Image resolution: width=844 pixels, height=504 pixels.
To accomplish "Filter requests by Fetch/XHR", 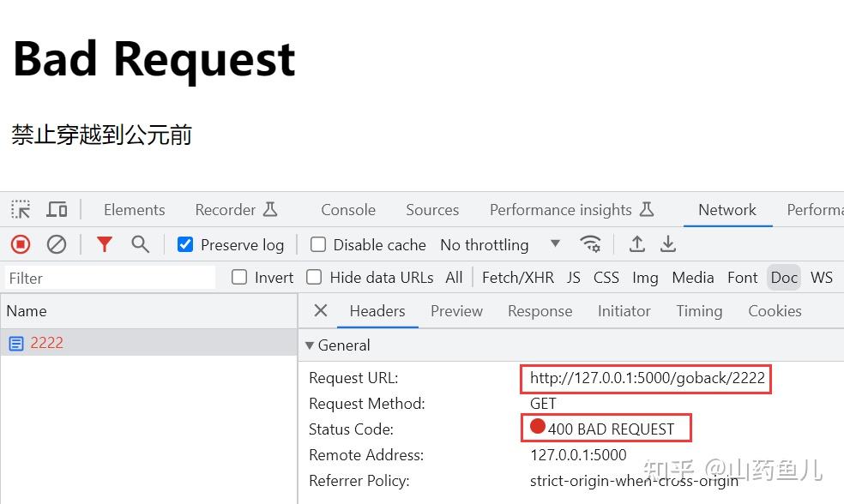I will (517, 277).
